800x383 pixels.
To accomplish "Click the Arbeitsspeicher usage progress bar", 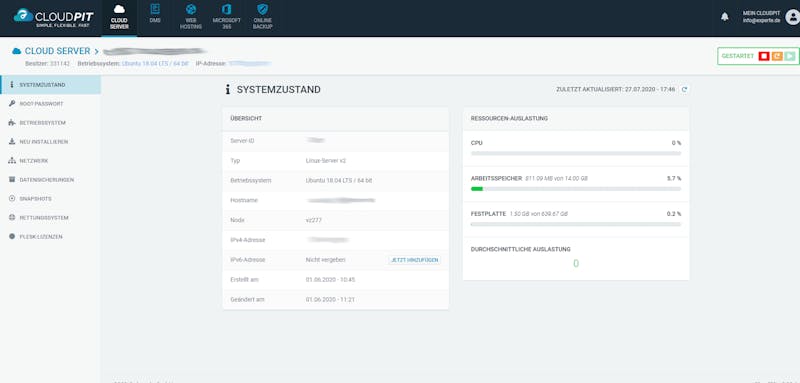I will [x=576, y=189].
